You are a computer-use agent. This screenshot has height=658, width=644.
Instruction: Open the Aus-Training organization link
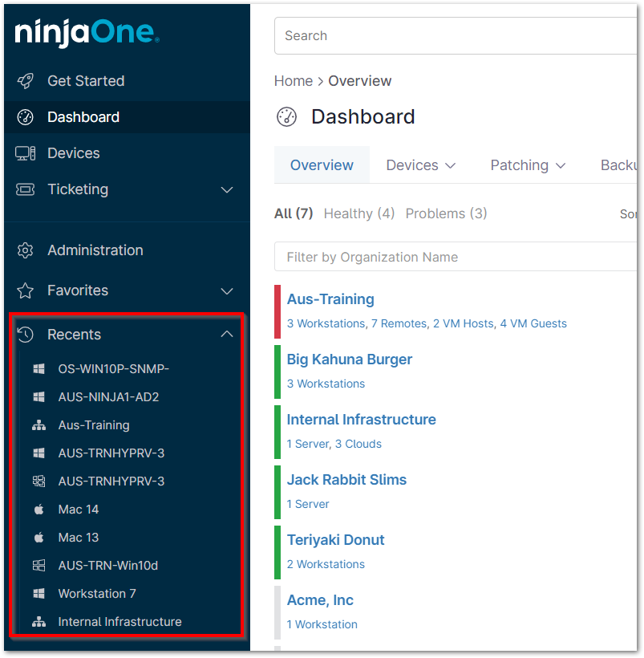[330, 299]
